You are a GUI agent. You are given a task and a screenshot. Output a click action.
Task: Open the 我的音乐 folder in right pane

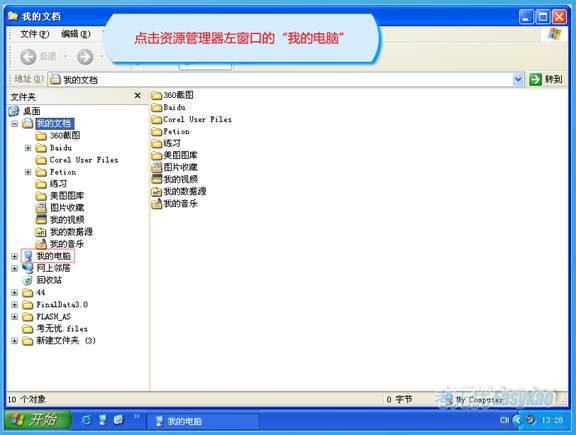(x=174, y=204)
